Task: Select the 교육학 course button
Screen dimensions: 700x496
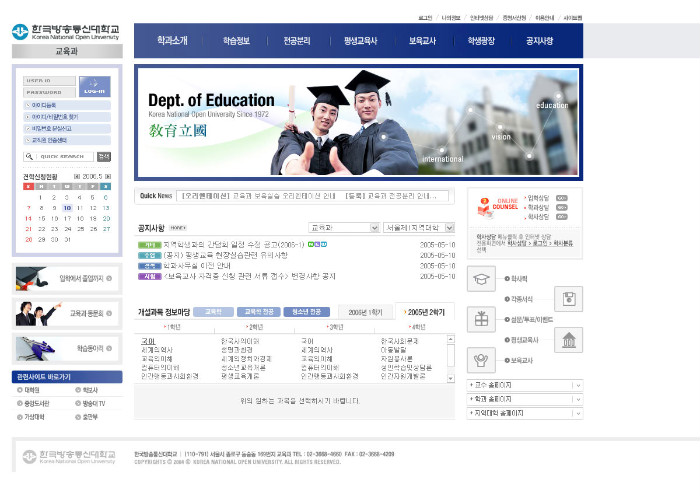Action: click(x=213, y=312)
